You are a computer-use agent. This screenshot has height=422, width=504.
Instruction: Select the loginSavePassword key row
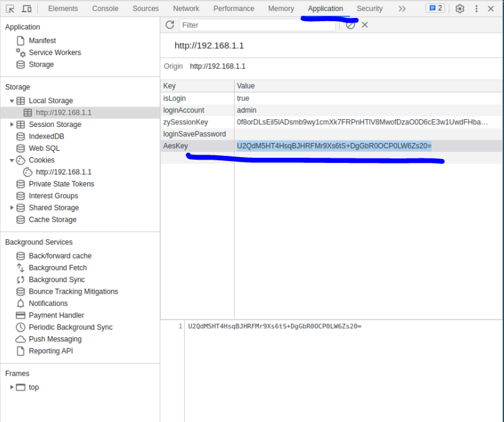coord(197,134)
